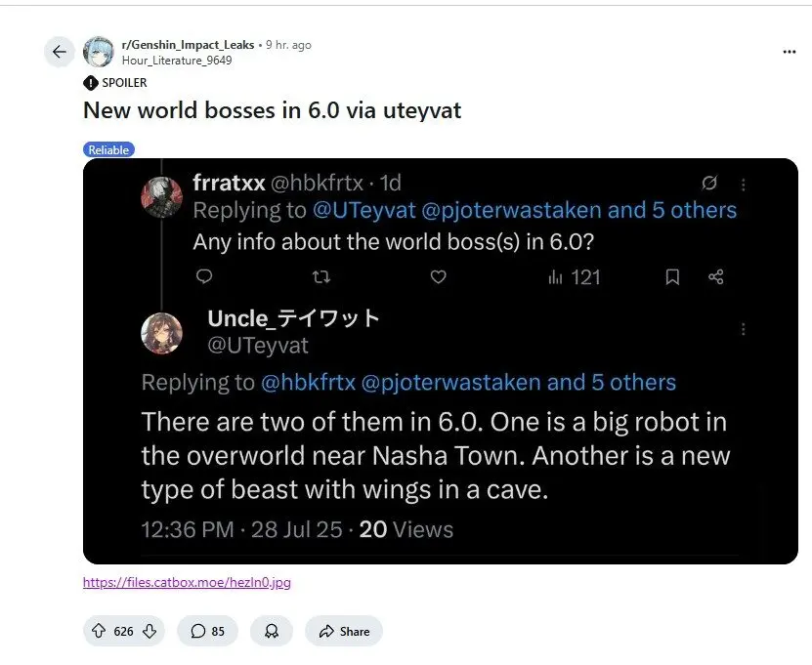Screen dimensions: 812x665
Task: View Hour_Literature_9649's profile
Action: tap(177, 60)
